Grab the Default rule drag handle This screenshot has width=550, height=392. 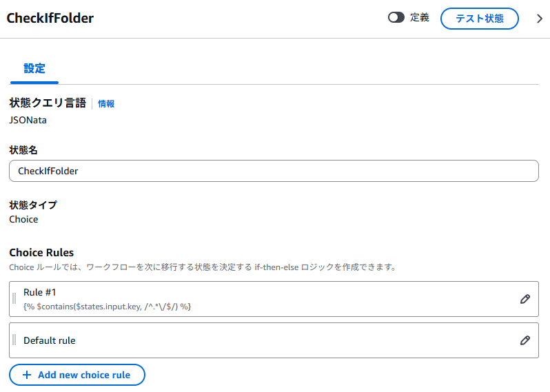pyautogui.click(x=14, y=340)
